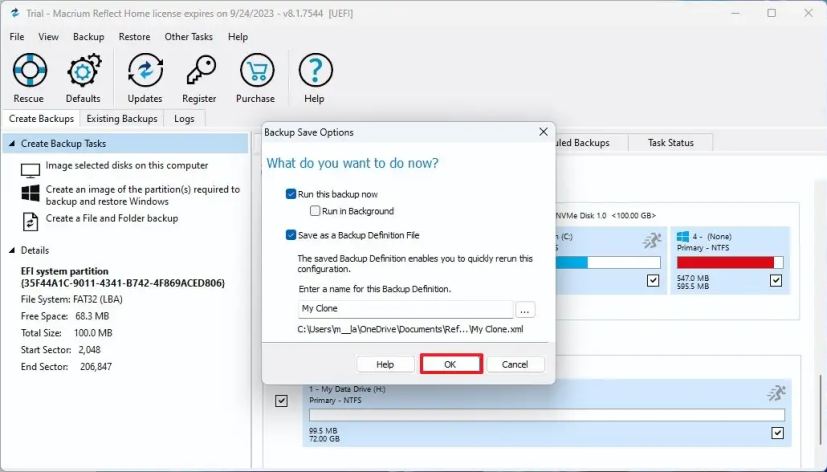Collapse the Create Backup Tasks section
Viewport: 827px width, 472px height.
click(12, 143)
